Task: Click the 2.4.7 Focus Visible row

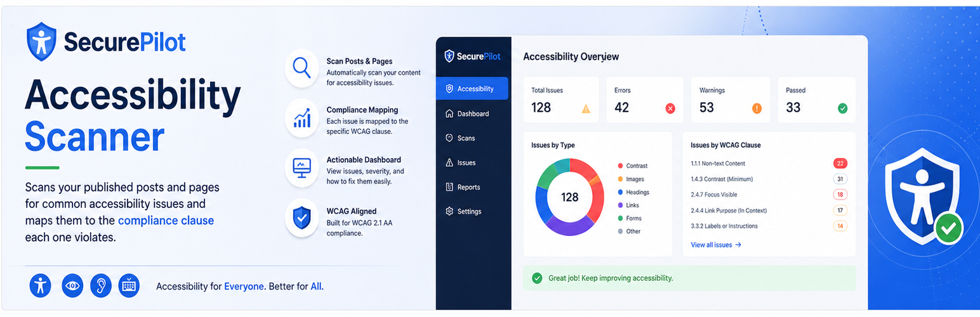Action: (x=769, y=195)
